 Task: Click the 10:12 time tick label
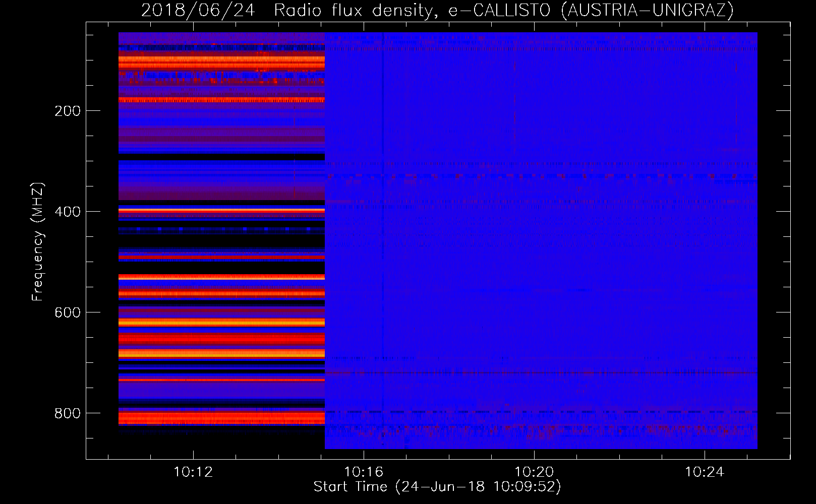pos(193,472)
